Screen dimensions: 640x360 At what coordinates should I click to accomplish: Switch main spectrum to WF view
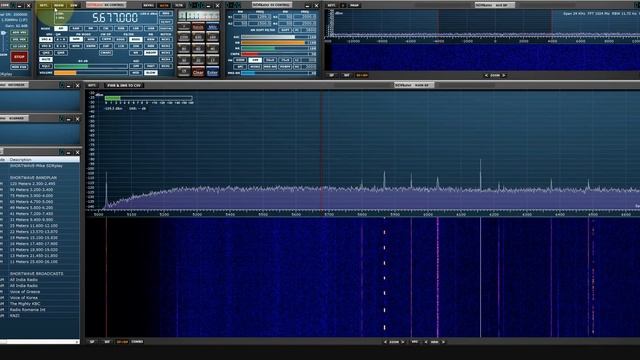[x=107, y=342]
